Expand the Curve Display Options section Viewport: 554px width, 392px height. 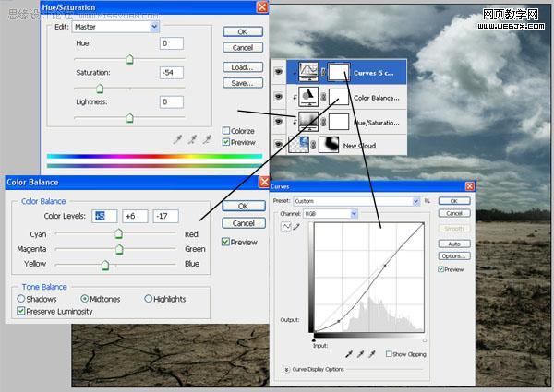[287, 370]
